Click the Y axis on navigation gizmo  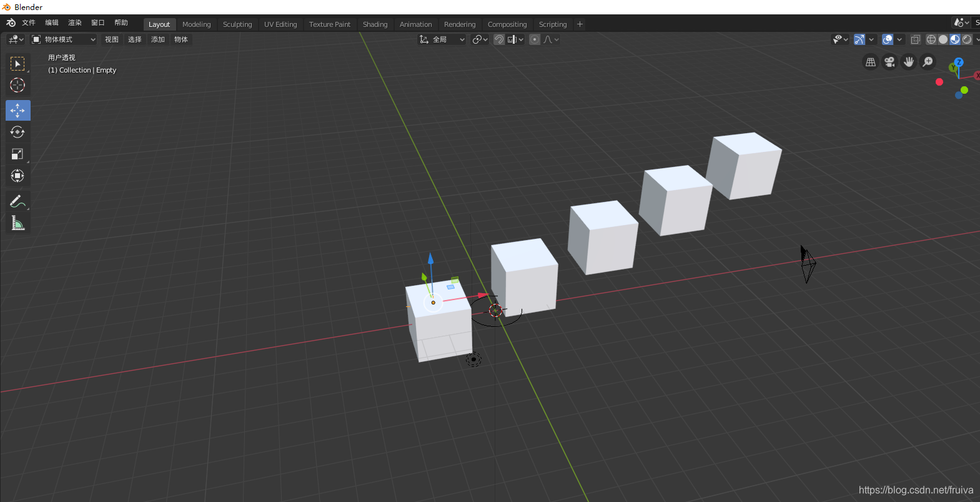[x=953, y=68]
